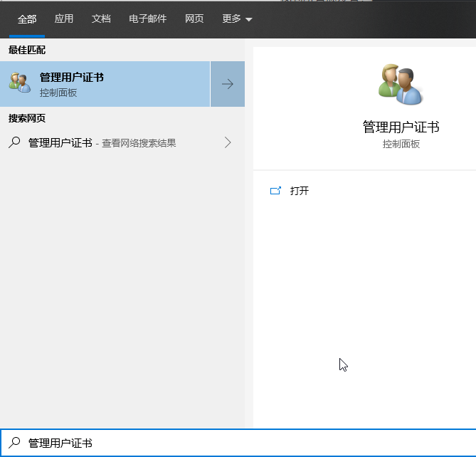Click the 管理用户证书 title in preview pane
The width and height of the screenshot is (476, 457).
pos(401,127)
